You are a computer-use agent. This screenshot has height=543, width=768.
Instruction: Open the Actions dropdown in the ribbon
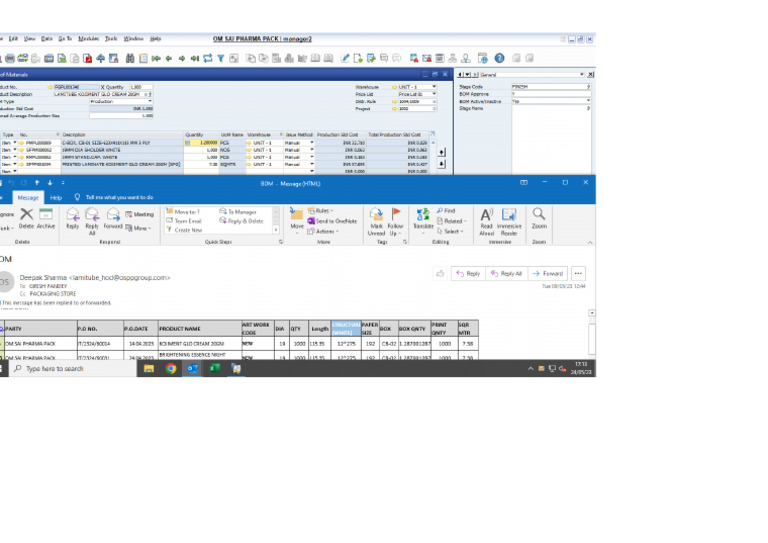point(323,231)
